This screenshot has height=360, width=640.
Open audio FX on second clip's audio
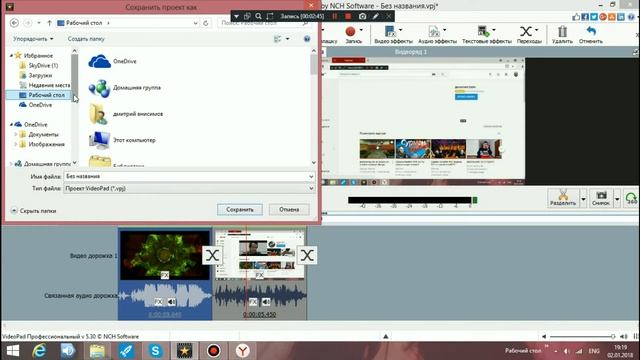[x=253, y=302]
